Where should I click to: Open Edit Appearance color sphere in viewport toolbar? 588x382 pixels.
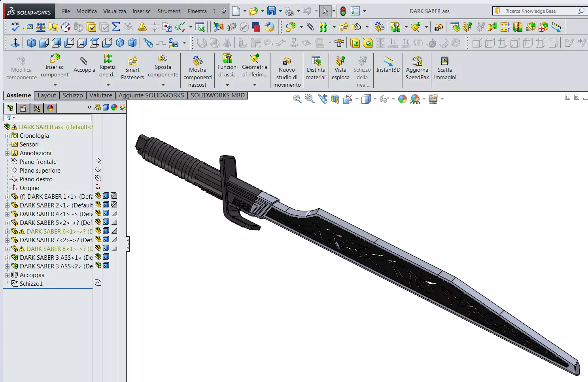[x=403, y=99]
